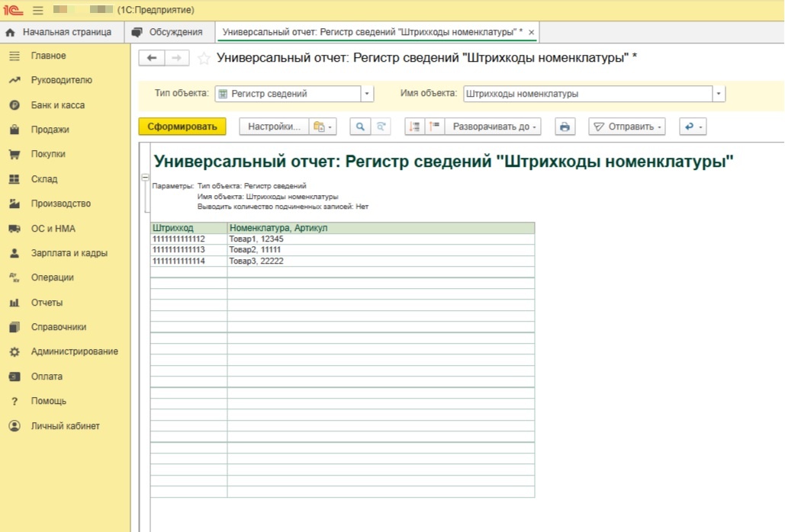Select the Номенклатура, Артикул column header
The image size is (785, 532).
click(381, 227)
